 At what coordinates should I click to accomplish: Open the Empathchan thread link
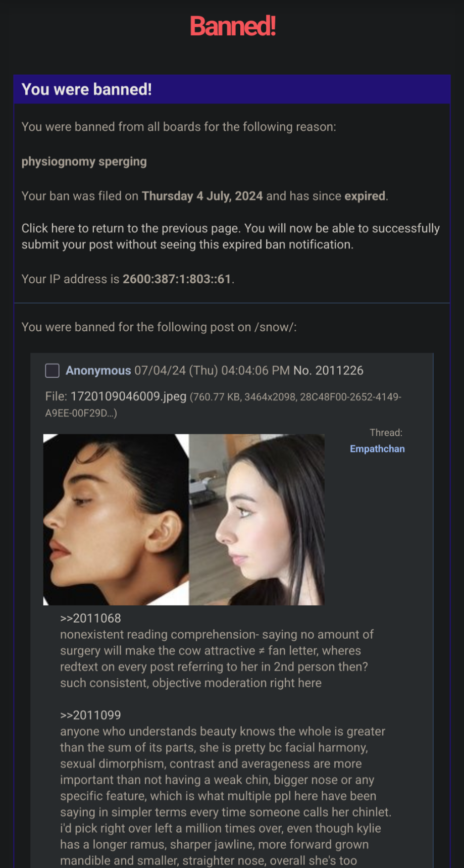click(x=377, y=449)
